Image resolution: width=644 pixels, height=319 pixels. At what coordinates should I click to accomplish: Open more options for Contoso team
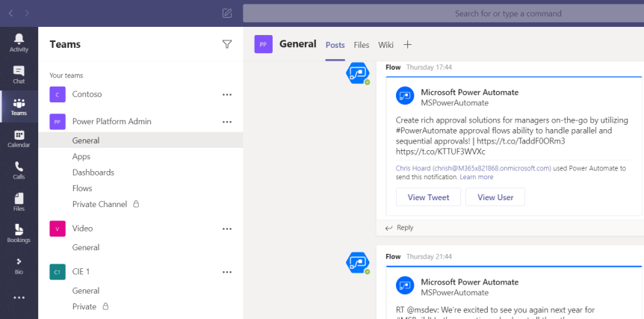tap(227, 95)
